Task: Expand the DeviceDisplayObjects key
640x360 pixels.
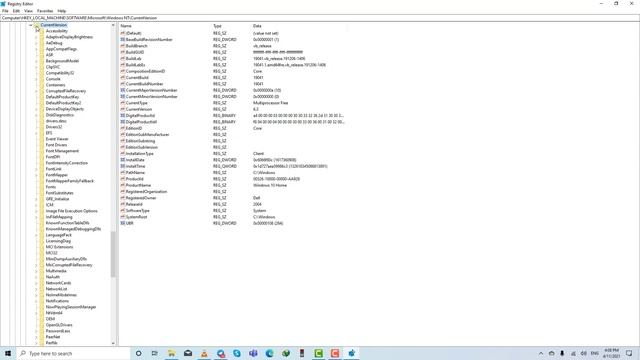Action: pos(36,109)
